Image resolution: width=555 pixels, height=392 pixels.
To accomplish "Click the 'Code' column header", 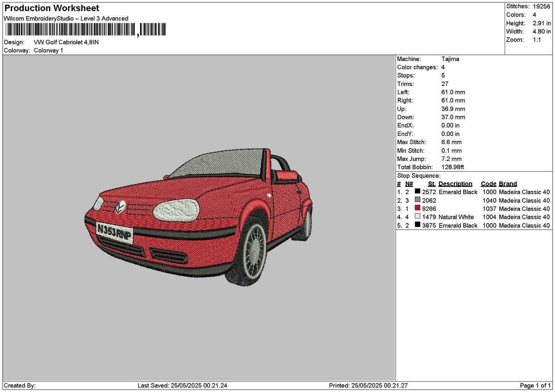I will pos(489,184).
